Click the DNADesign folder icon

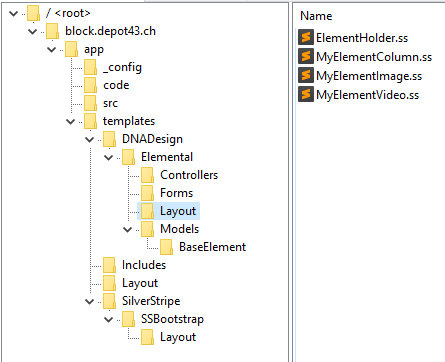point(110,139)
